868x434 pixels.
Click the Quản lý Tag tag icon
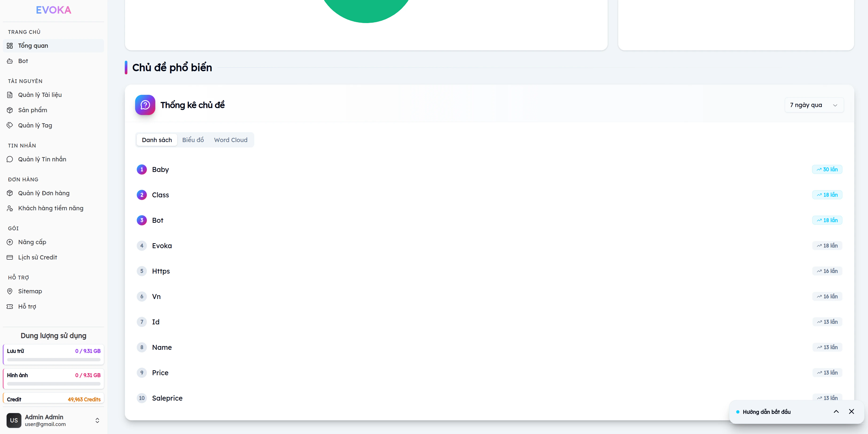coord(10,125)
